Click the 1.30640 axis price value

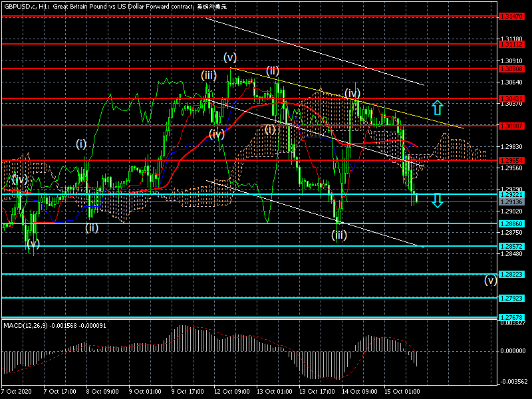[x=512, y=82]
